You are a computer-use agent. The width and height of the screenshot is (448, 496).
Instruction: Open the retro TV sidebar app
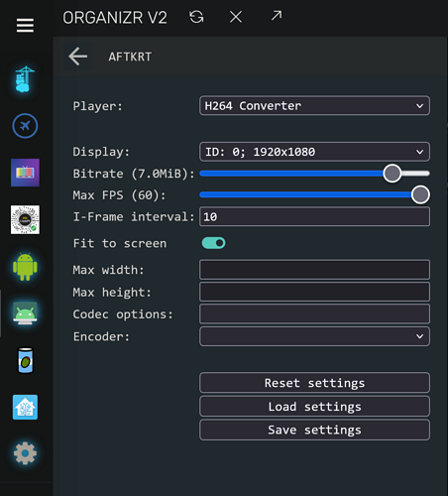tap(25, 173)
